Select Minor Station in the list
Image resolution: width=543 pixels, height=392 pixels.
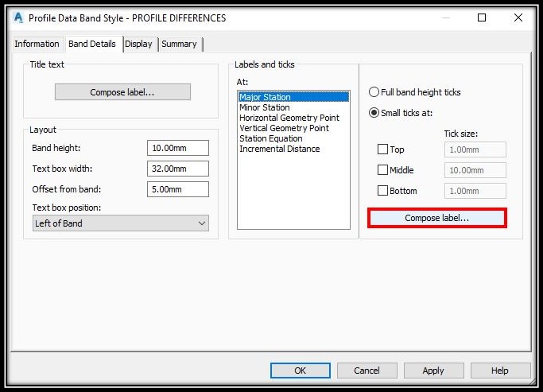click(x=293, y=107)
